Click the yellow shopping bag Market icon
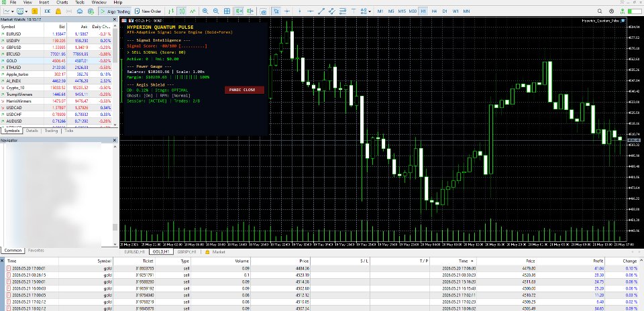Viewport: 644px width, 311px height. tap(58, 11)
